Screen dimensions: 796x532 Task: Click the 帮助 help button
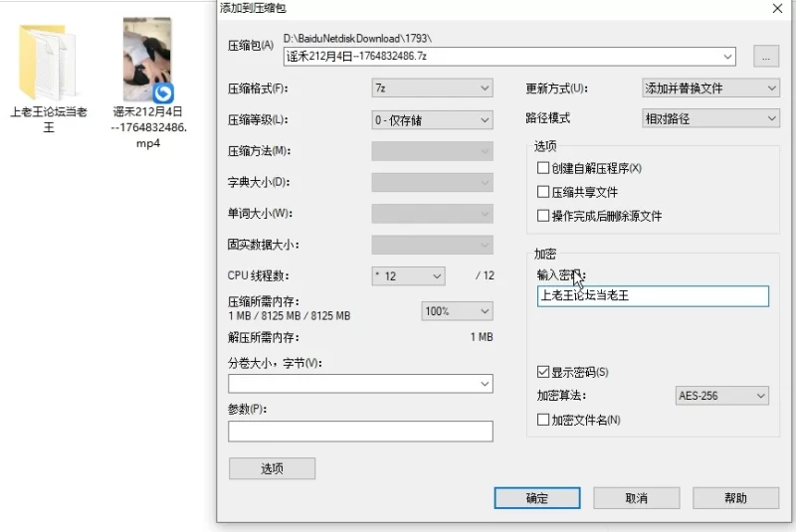pyautogui.click(x=735, y=498)
